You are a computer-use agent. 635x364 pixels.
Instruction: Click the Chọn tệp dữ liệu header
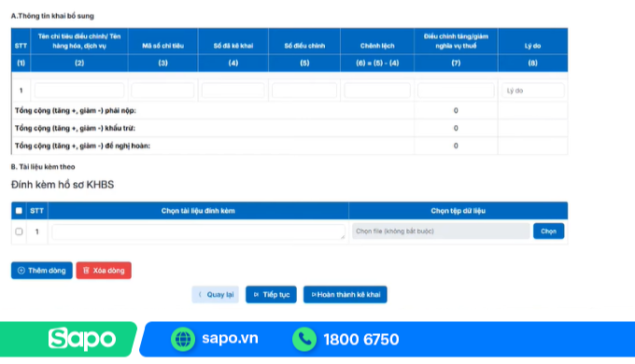click(458, 211)
